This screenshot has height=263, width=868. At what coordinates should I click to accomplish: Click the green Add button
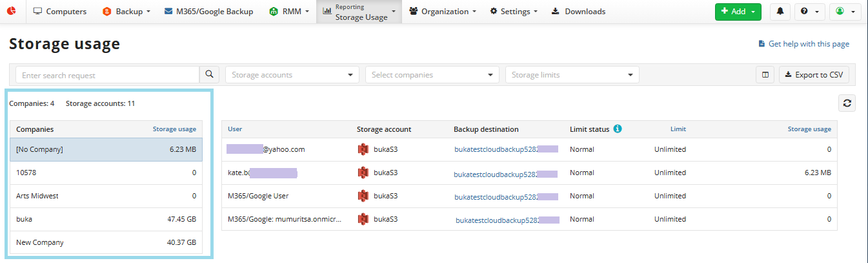[x=738, y=12]
